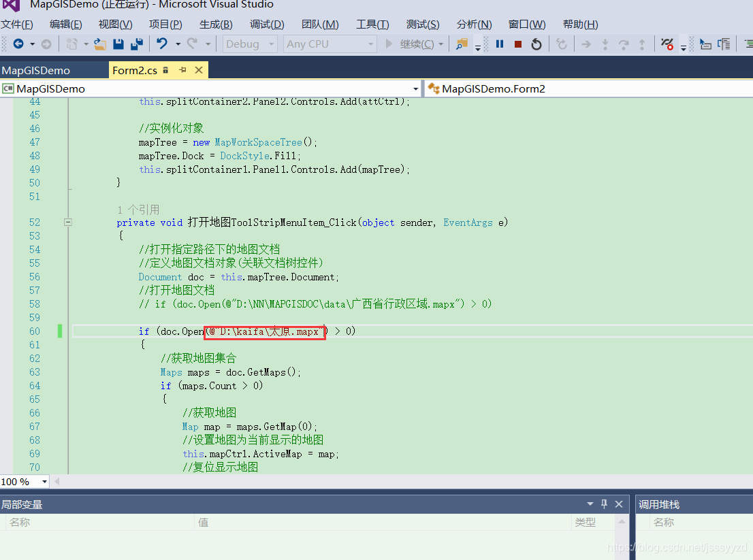Click the Show Next Statement arrow
Screen dimensions: 753x560
(x=586, y=45)
